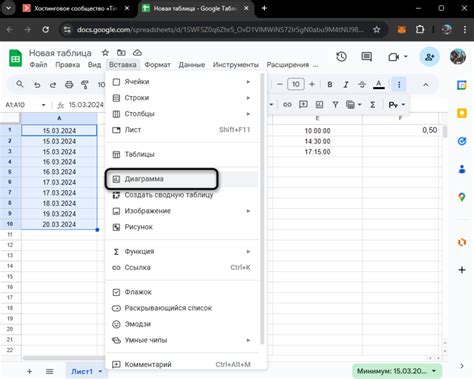The width and height of the screenshot is (474, 379).
Task: Open the text color picker
Action: (378, 85)
